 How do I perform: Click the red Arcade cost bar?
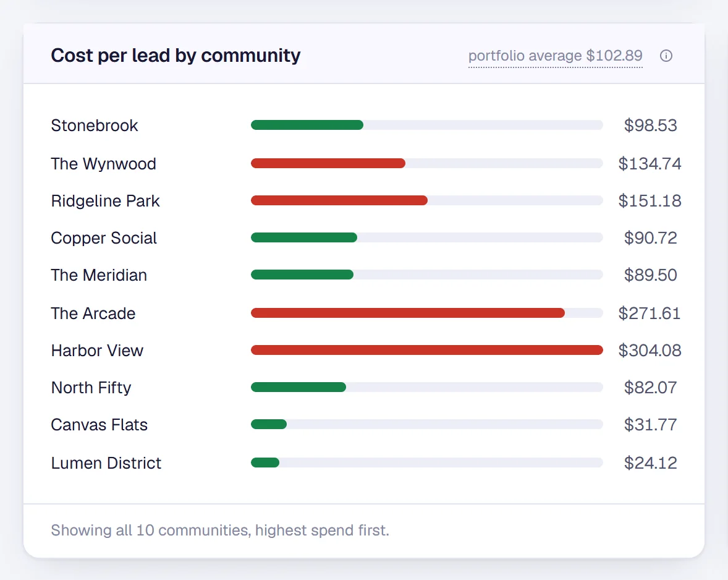[408, 313]
